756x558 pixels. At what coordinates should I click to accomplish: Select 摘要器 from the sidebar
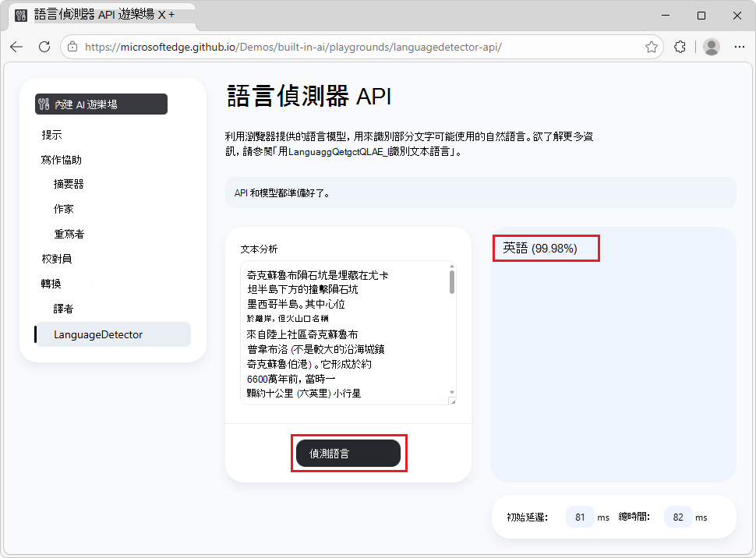click(65, 183)
